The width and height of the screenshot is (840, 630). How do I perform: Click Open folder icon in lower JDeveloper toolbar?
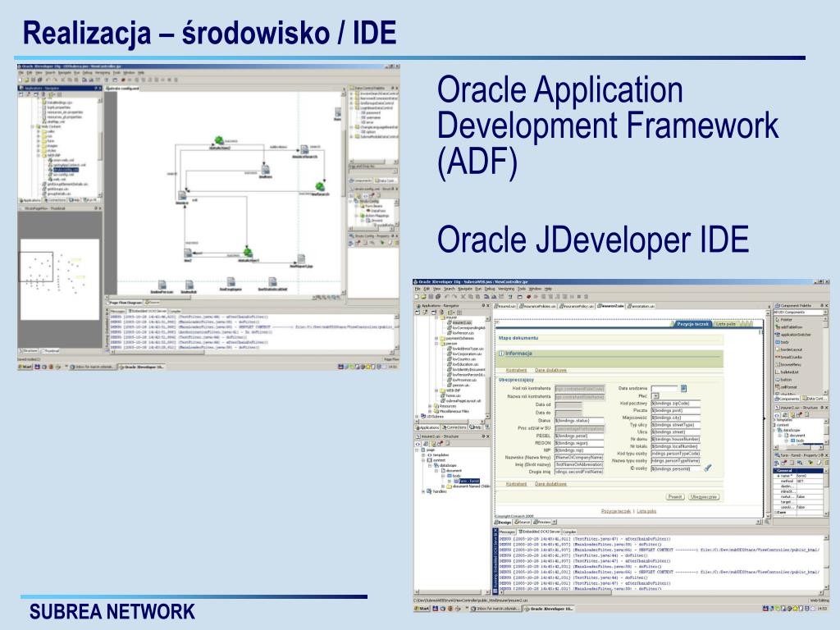423,297
